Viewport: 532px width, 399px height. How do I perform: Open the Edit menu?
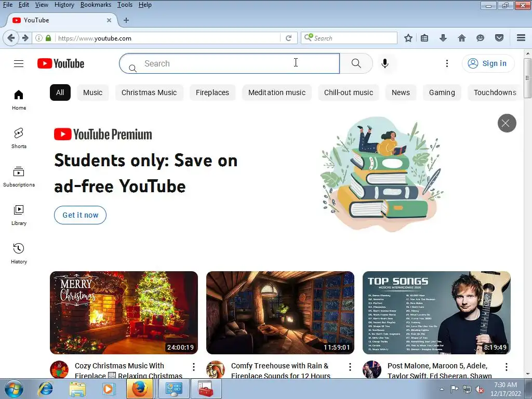coord(23,5)
